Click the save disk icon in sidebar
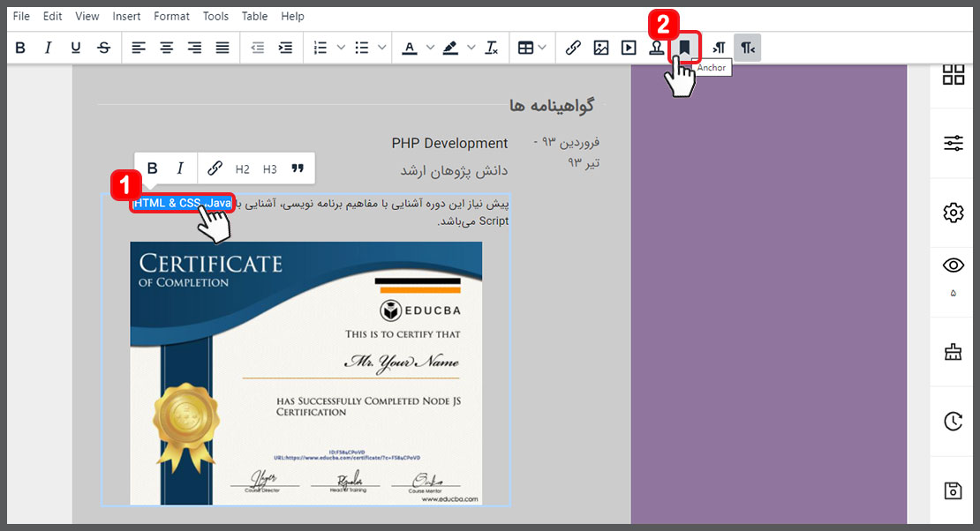This screenshot has height=531, width=980. 953,491
